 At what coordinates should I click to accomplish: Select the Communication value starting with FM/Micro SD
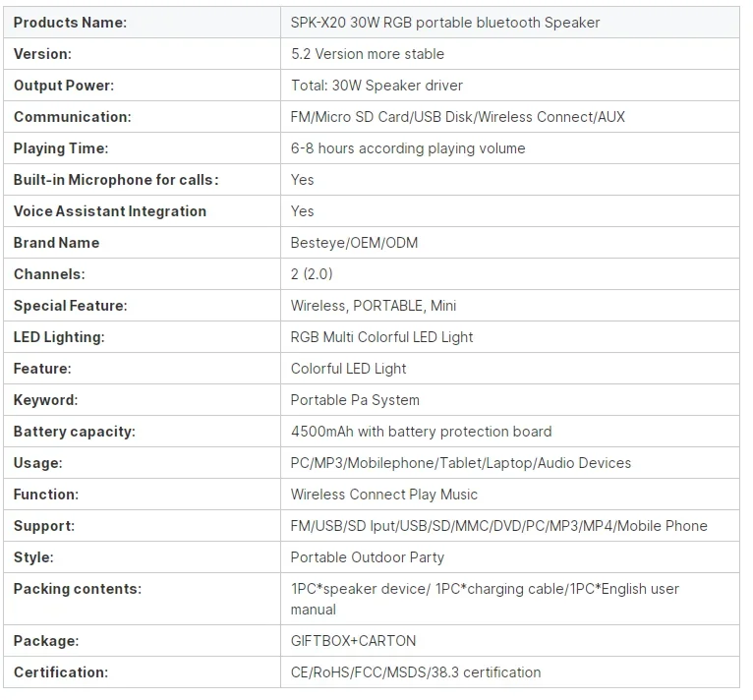coord(457,116)
